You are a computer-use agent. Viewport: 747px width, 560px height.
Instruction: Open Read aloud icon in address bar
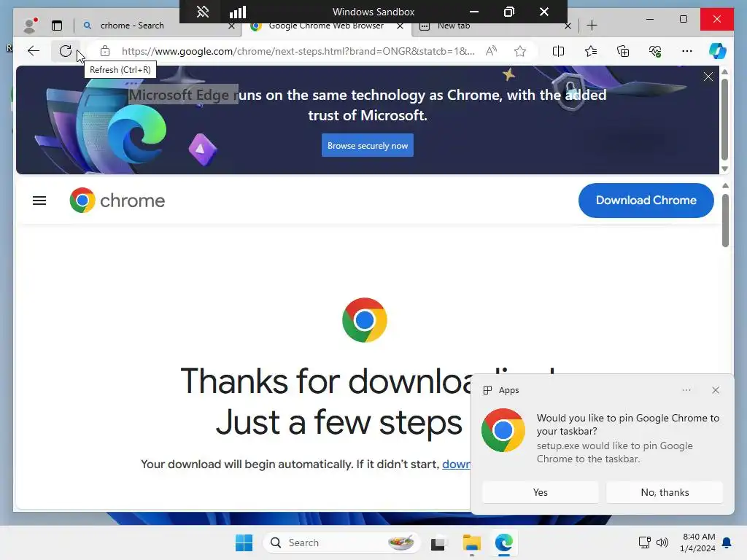[491, 51]
